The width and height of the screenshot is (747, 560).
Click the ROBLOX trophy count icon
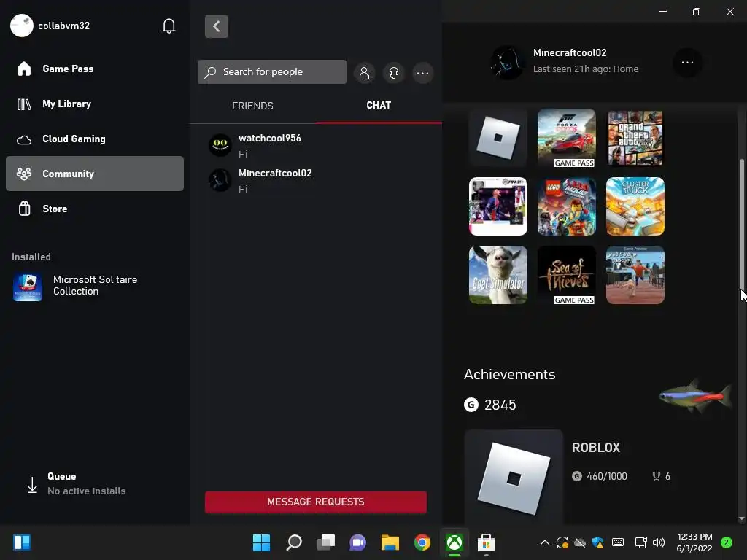pyautogui.click(x=656, y=476)
